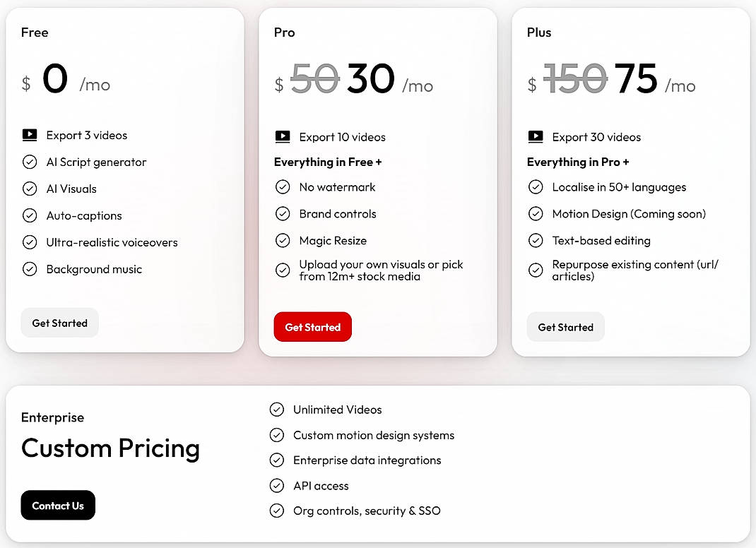Image resolution: width=756 pixels, height=548 pixels.
Task: Select the Pro plan heading
Action: (x=284, y=32)
